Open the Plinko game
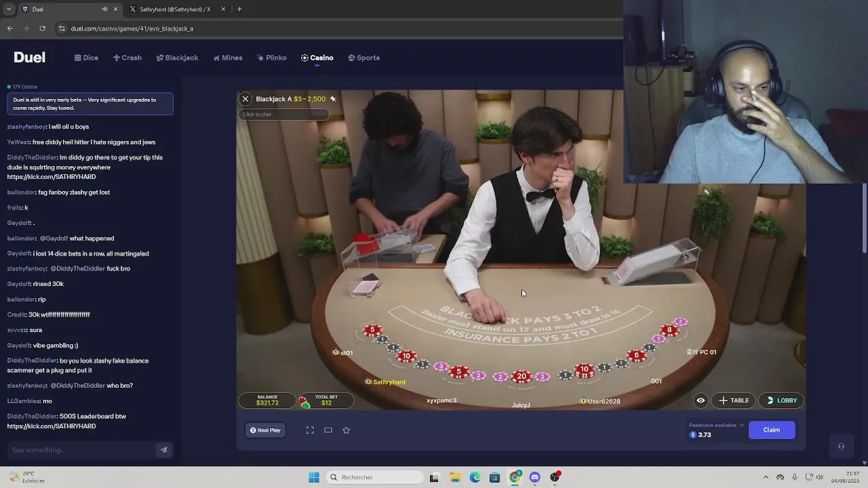The height and width of the screenshot is (488, 868). tap(272, 58)
